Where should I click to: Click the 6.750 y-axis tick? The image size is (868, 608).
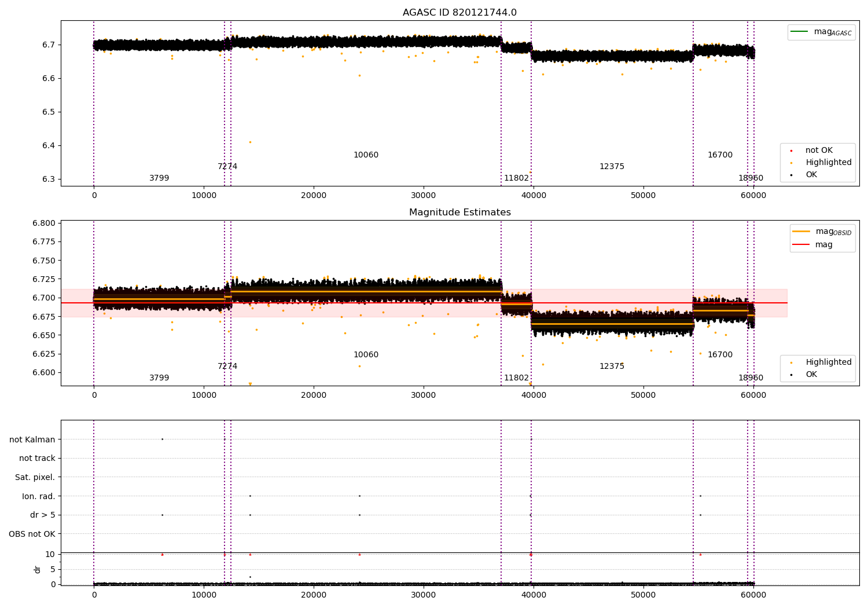pos(44,261)
